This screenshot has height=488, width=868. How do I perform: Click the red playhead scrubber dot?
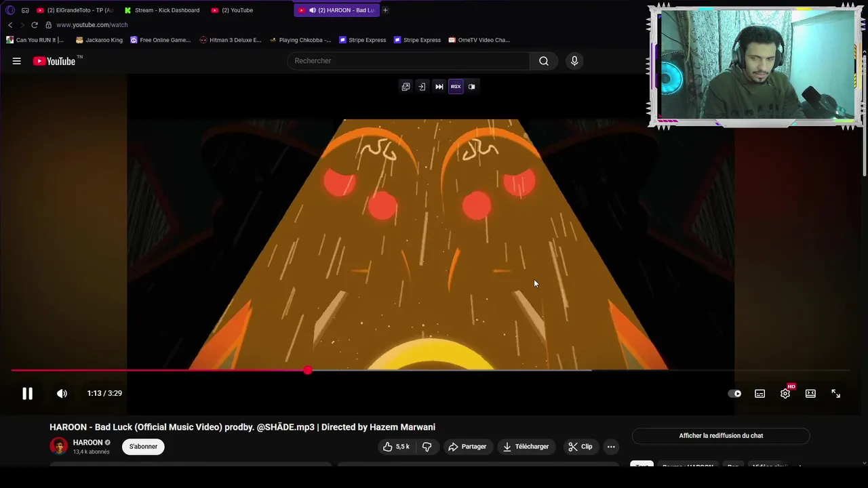pos(308,370)
